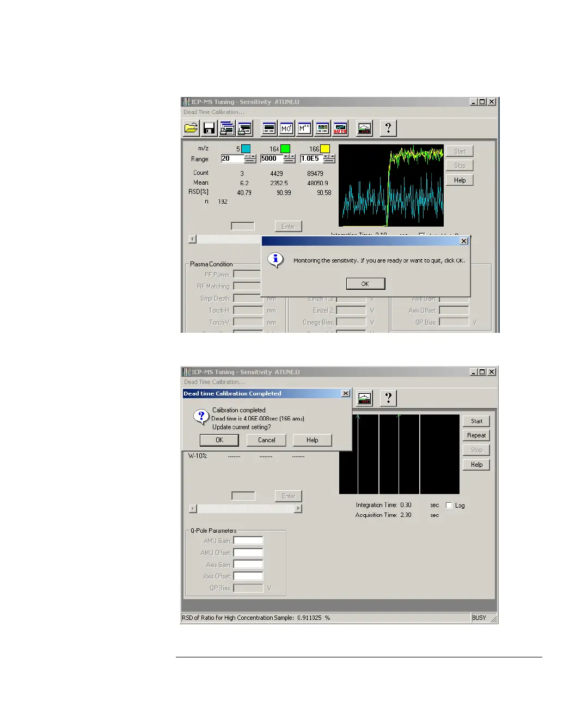Enable the Log checkbox

coord(449,505)
